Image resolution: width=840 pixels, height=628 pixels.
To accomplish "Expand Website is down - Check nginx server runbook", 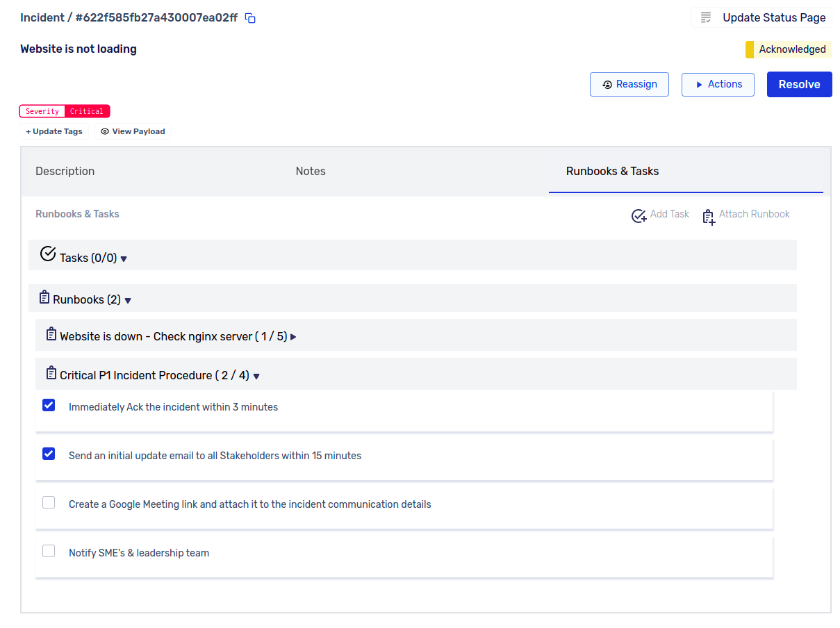I will [293, 337].
